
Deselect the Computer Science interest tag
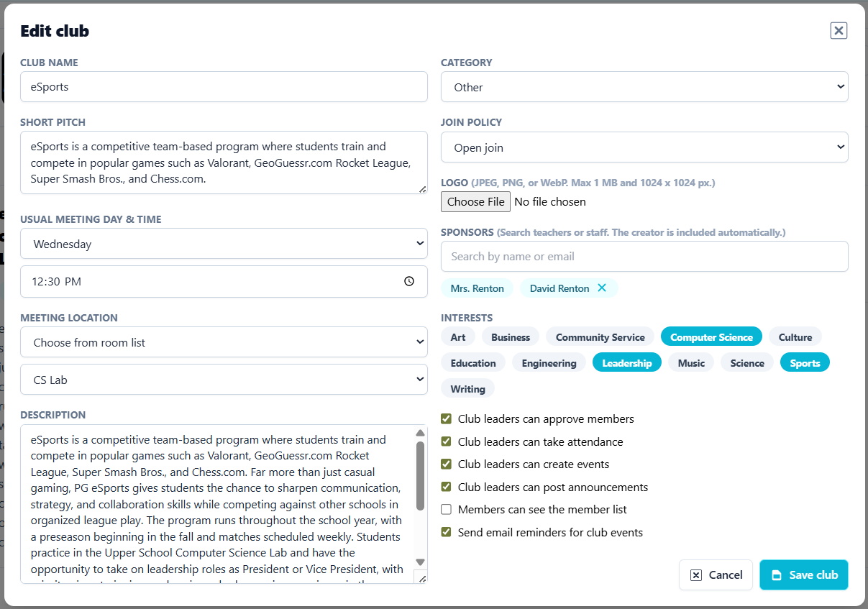point(711,337)
